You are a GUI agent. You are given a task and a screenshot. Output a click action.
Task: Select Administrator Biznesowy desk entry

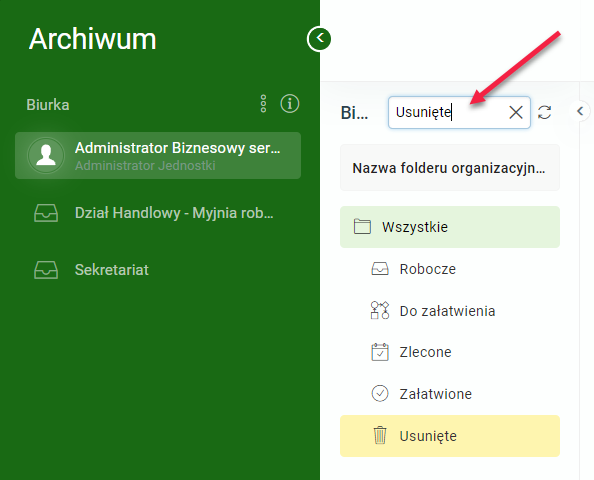coord(158,155)
